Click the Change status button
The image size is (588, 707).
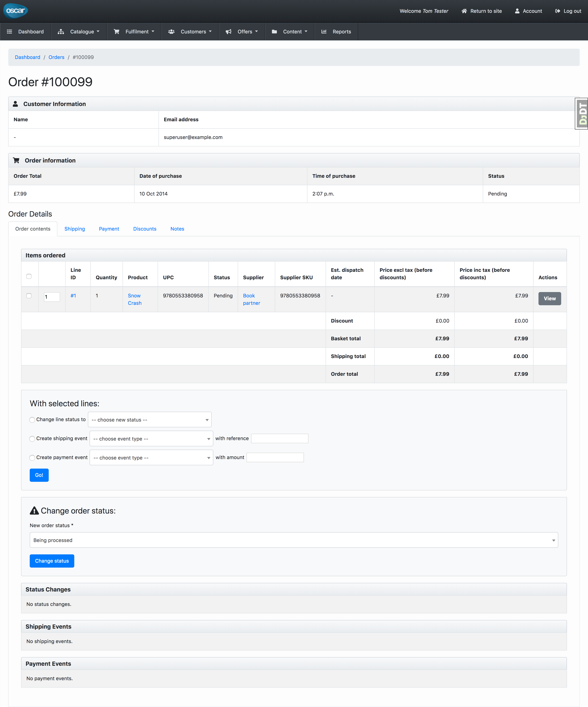[52, 561]
